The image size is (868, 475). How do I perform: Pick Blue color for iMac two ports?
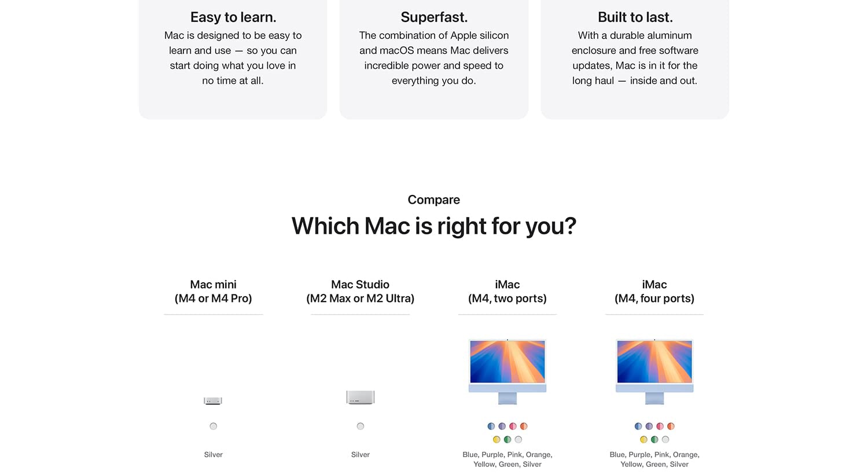[491, 426]
